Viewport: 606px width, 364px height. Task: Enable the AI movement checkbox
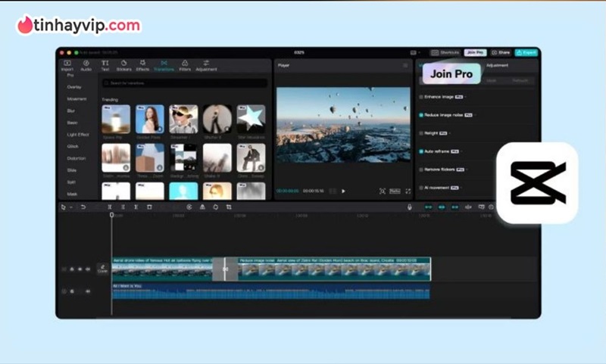(x=421, y=188)
